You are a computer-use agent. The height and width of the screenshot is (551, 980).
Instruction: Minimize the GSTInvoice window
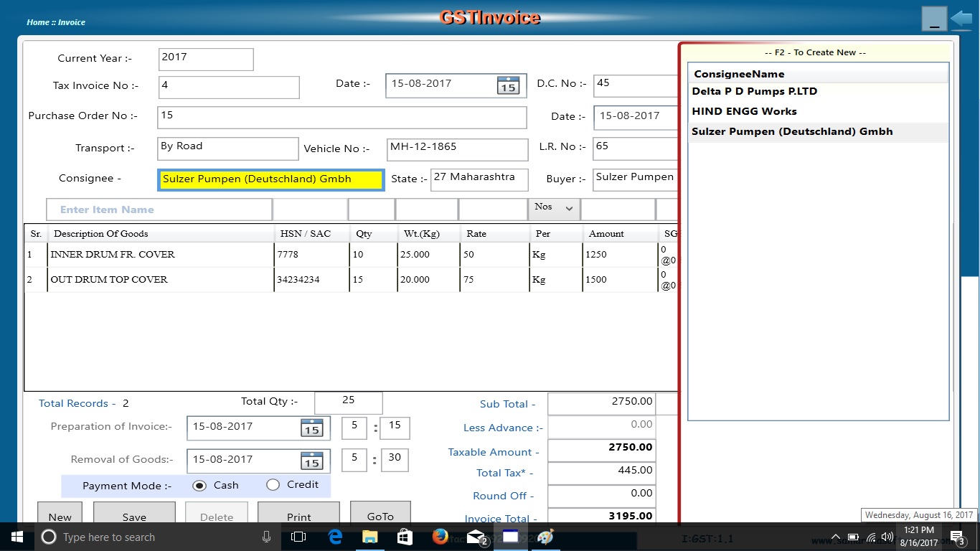point(934,19)
